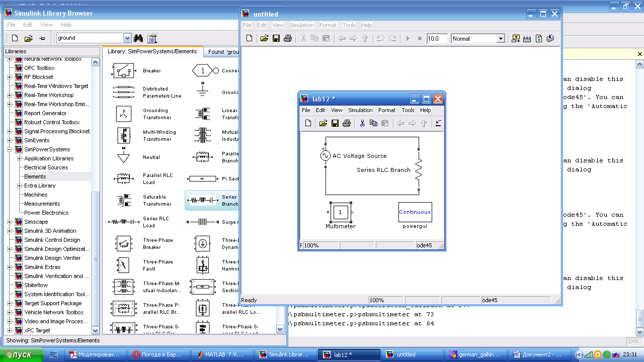Open Simulation menu in lab12 window

pyautogui.click(x=360, y=110)
